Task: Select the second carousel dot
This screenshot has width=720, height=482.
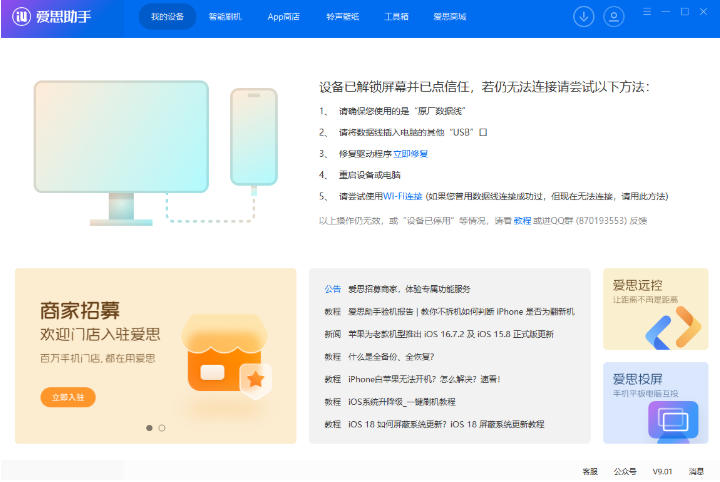Action: [162, 428]
